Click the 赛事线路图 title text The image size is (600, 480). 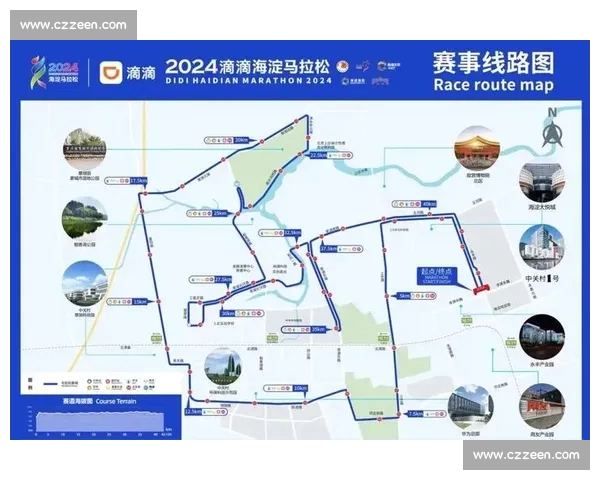click(x=493, y=63)
